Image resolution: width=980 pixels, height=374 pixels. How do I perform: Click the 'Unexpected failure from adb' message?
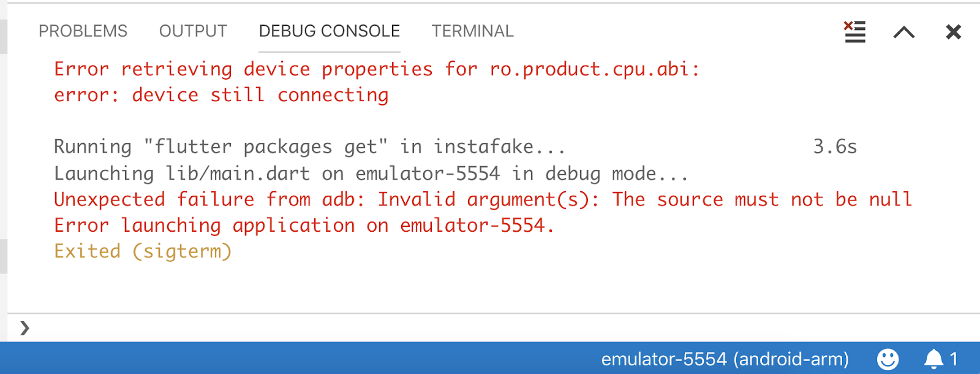point(483,199)
